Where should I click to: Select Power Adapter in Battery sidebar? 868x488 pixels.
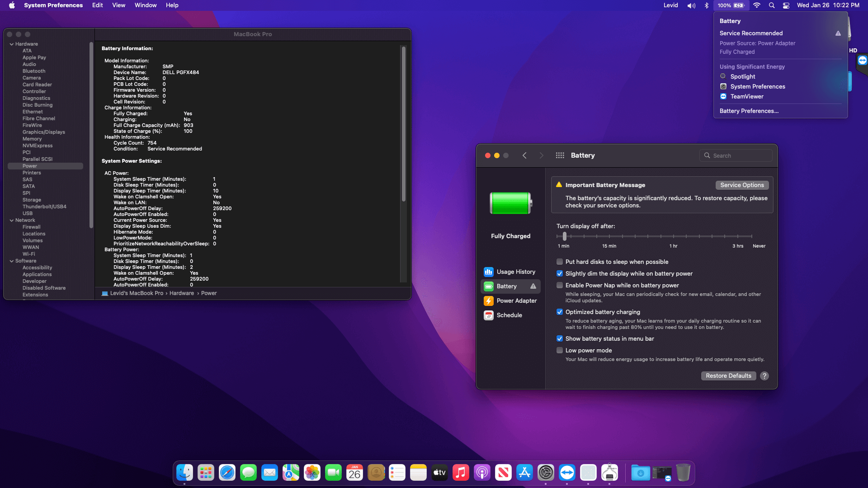pyautogui.click(x=510, y=300)
